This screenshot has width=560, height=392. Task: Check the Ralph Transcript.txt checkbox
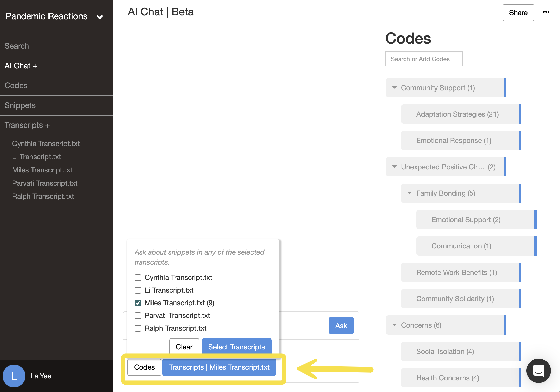tap(138, 328)
